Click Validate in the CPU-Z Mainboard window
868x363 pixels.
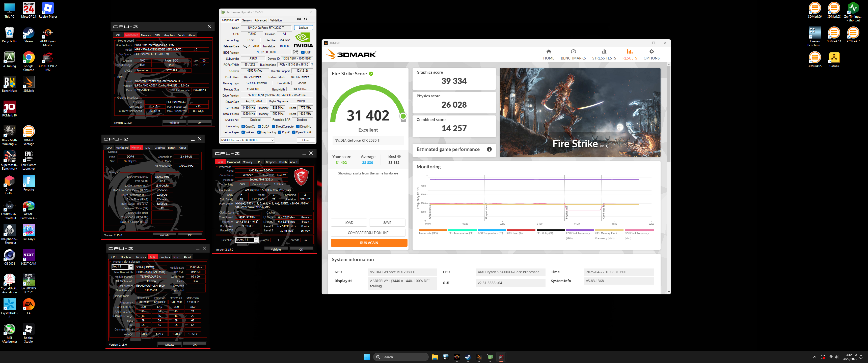[174, 123]
